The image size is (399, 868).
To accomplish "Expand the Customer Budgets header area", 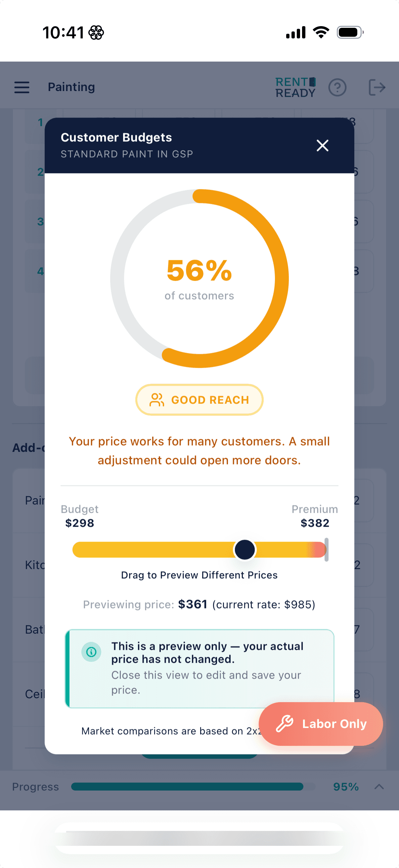I will click(199, 145).
